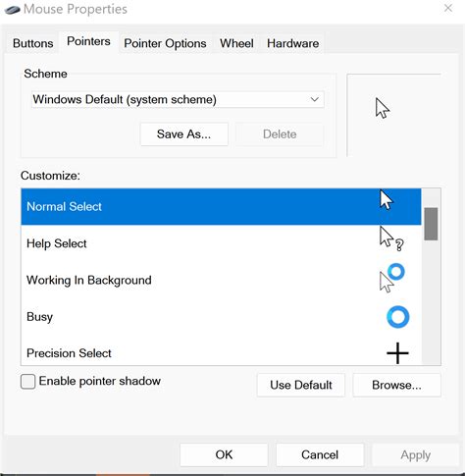This screenshot has height=476, width=465.
Task: Open the Scheme dropdown arrow
Action: coord(314,99)
